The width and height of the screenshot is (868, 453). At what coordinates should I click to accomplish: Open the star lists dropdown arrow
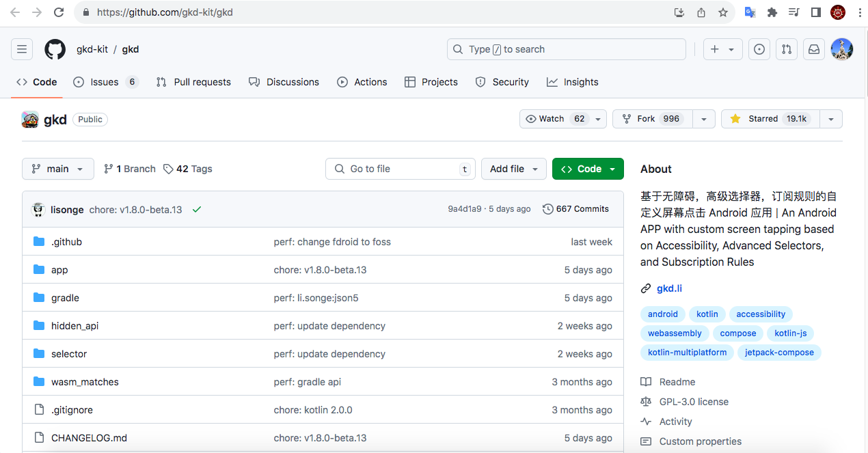(831, 119)
